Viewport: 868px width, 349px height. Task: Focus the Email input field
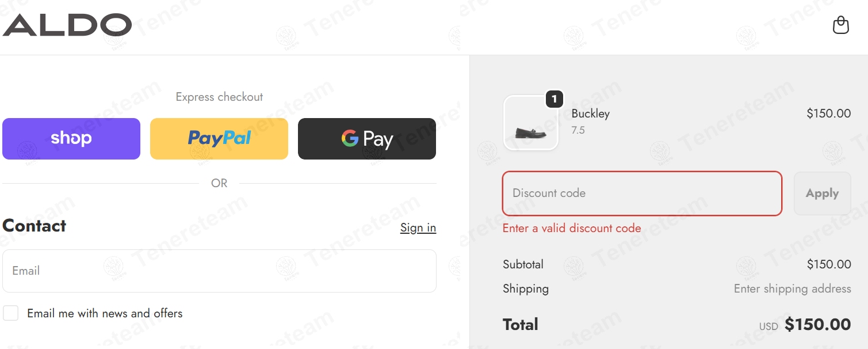pyautogui.click(x=219, y=271)
